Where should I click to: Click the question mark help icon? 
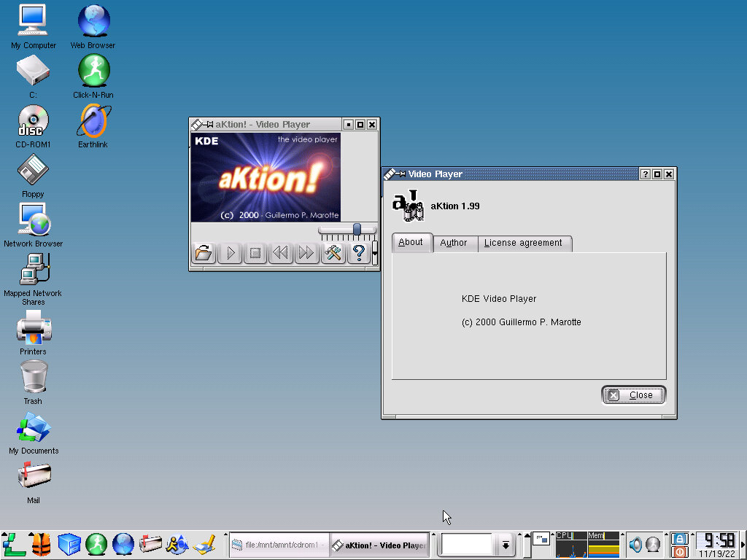point(358,253)
